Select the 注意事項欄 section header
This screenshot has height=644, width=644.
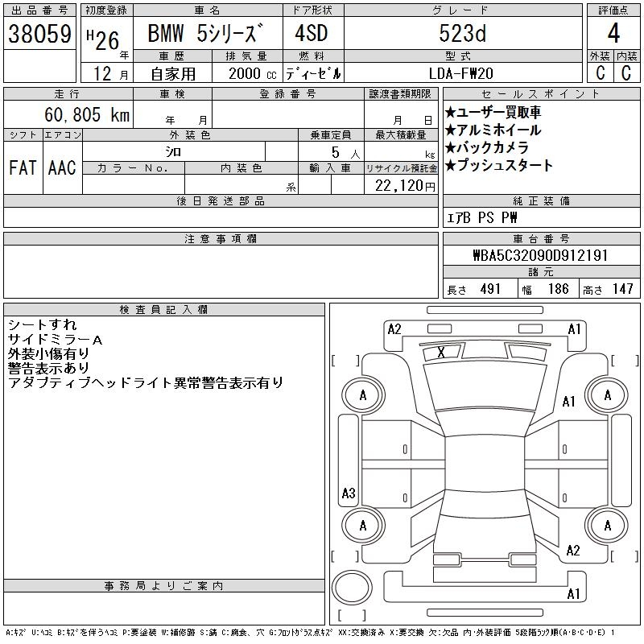click(x=221, y=239)
